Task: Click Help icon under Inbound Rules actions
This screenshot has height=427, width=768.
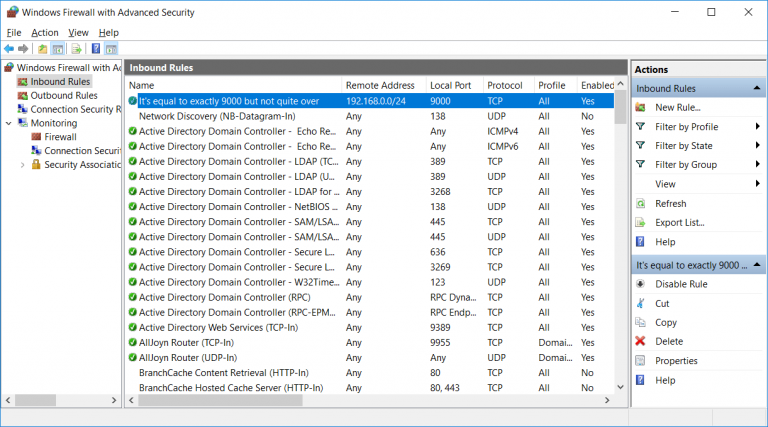Action: click(x=640, y=241)
